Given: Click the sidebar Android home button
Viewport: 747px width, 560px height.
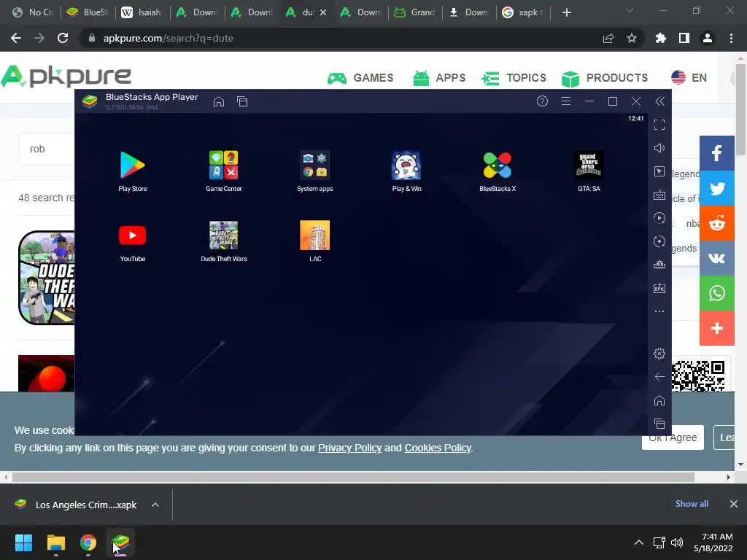Looking at the screenshot, I should [x=659, y=400].
